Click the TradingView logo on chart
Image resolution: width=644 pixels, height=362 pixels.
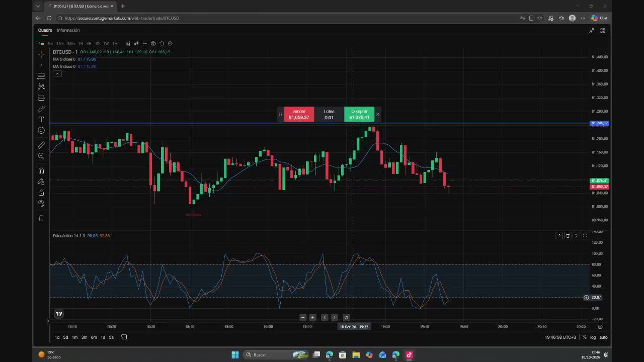pos(59,314)
